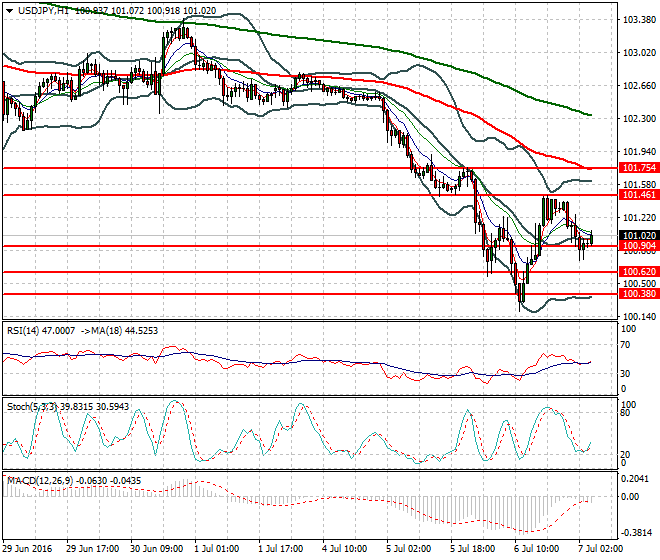Select the 29 Jun 17:00 time axis label

(93, 549)
